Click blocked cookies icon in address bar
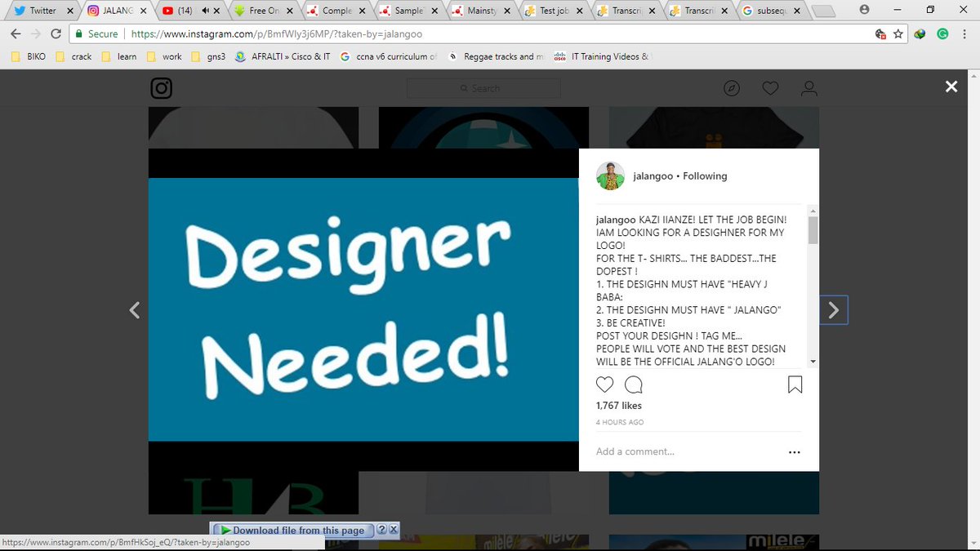The image size is (980, 551). [x=880, y=34]
